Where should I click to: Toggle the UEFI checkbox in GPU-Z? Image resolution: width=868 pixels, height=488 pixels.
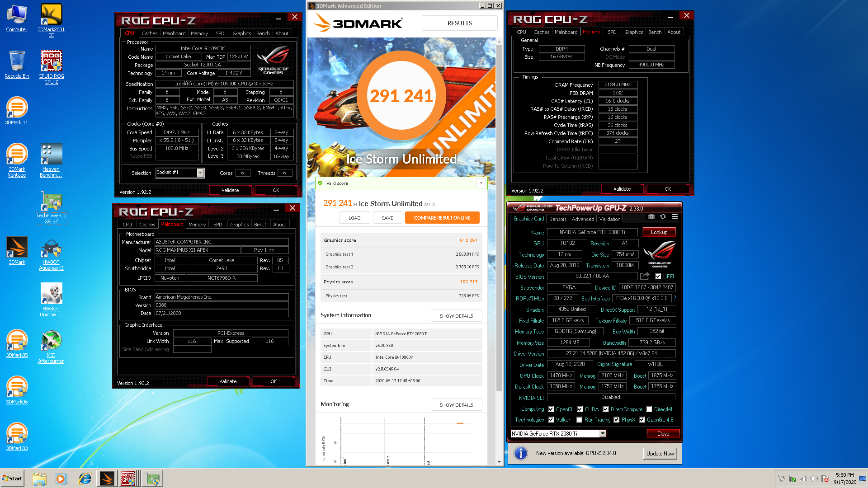tap(658, 277)
